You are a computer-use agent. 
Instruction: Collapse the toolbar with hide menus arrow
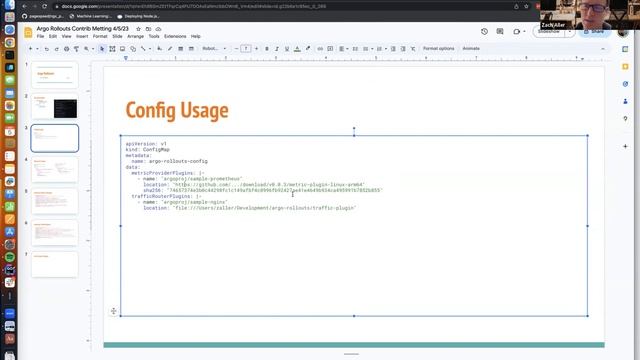tap(603, 49)
